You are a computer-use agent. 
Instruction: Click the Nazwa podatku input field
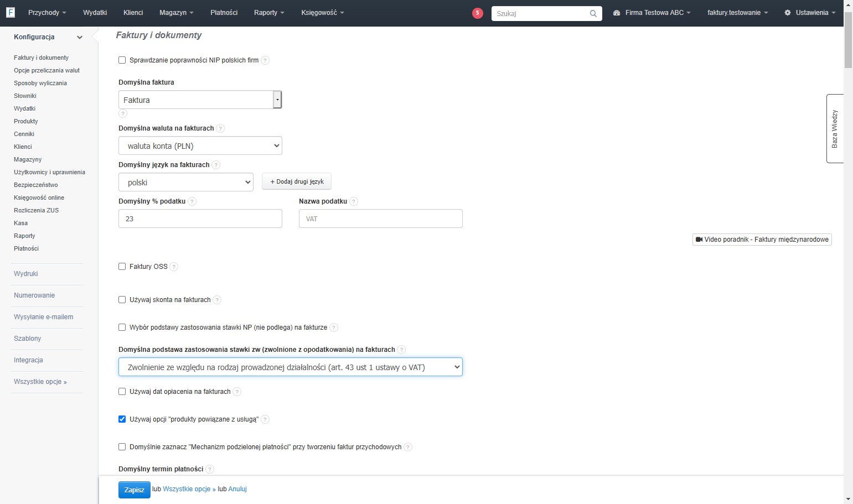pyautogui.click(x=381, y=219)
